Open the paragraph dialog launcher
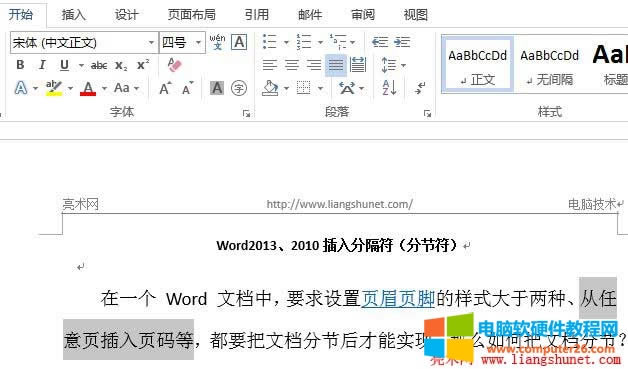 427,114
